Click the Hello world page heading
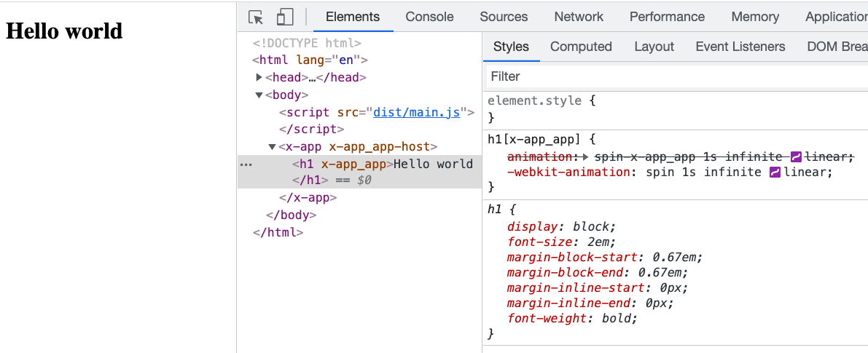This screenshot has width=868, height=353. click(x=63, y=31)
